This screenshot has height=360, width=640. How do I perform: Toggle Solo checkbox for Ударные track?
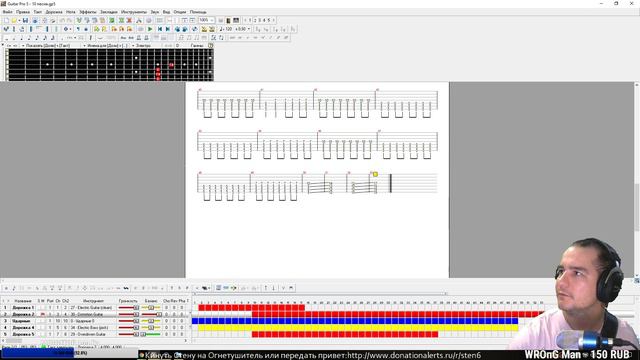[x=40, y=321]
